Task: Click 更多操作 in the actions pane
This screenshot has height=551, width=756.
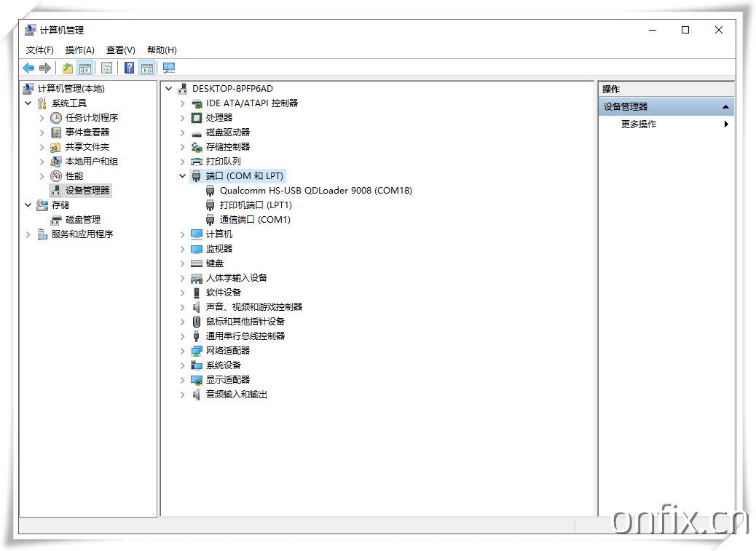Action: (x=639, y=124)
